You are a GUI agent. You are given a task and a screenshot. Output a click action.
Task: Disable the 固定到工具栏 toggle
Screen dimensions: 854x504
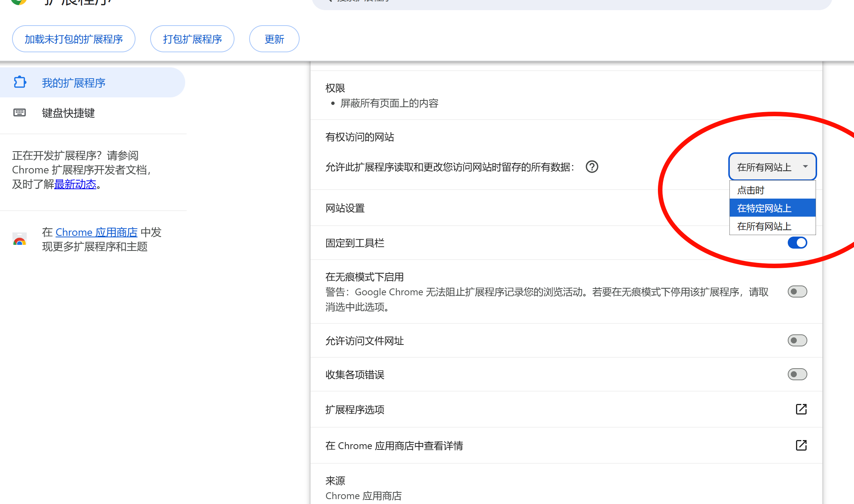pyautogui.click(x=797, y=243)
